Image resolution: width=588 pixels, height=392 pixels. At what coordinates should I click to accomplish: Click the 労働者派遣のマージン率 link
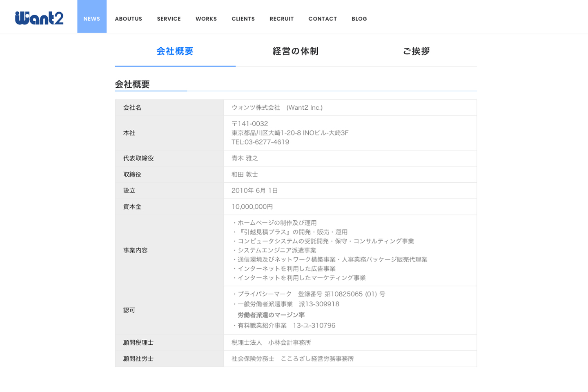(272, 315)
